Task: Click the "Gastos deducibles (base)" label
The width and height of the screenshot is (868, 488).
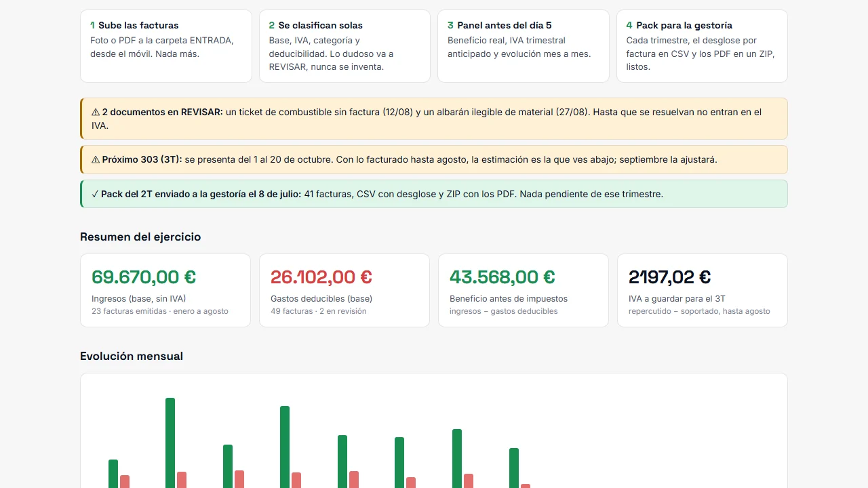Action: coord(321,298)
